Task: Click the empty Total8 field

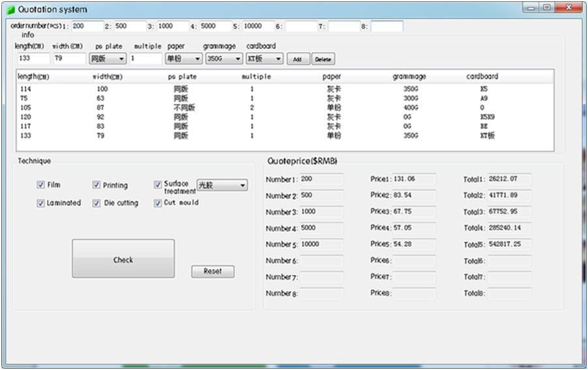Action: pyautogui.click(x=509, y=293)
